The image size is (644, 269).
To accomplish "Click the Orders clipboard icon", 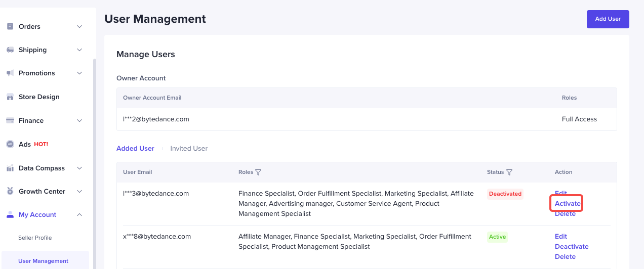I will pyautogui.click(x=10, y=26).
